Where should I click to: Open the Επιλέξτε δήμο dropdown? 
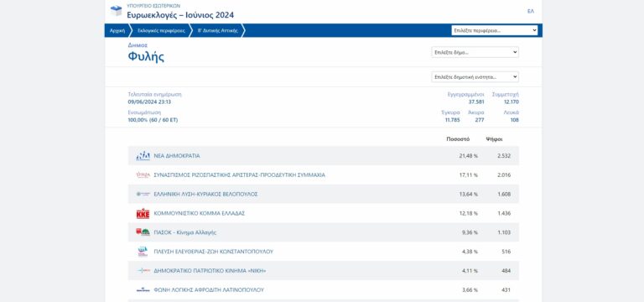[475, 52]
